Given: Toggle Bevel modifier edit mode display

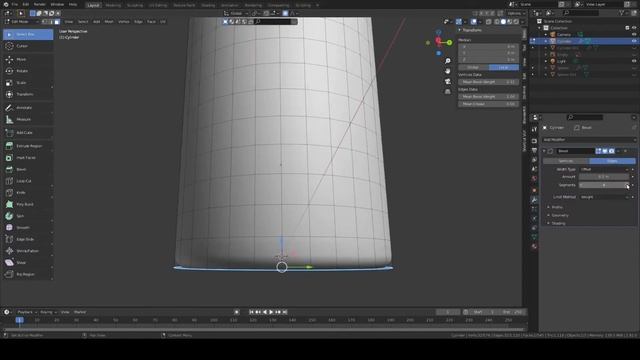Looking at the screenshot, I should coord(598,151).
